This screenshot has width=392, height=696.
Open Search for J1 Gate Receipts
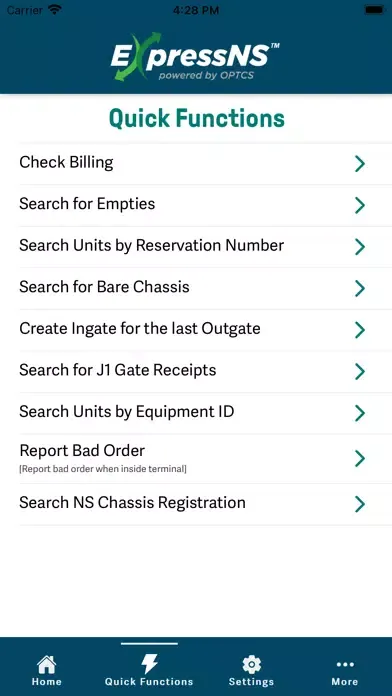[x=196, y=372]
